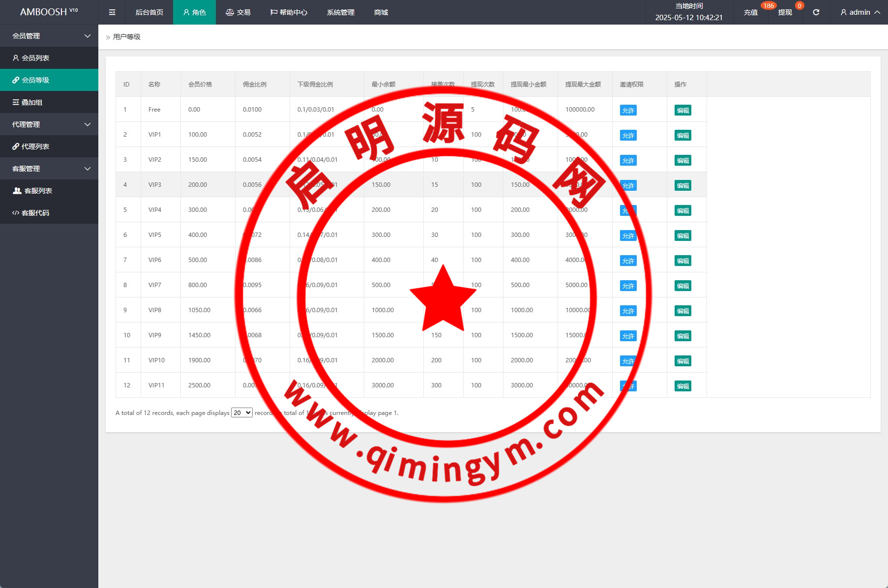Open 代理列表 in the sidebar
This screenshot has width=888, height=588.
35,147
